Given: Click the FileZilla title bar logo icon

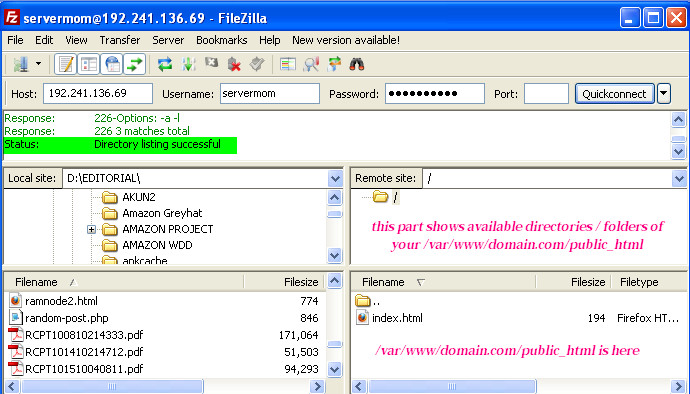Looking at the screenshot, I should [x=12, y=18].
